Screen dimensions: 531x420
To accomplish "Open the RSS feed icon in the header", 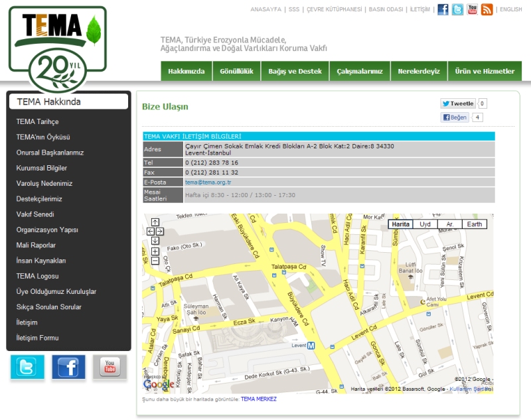I will click(487, 9).
